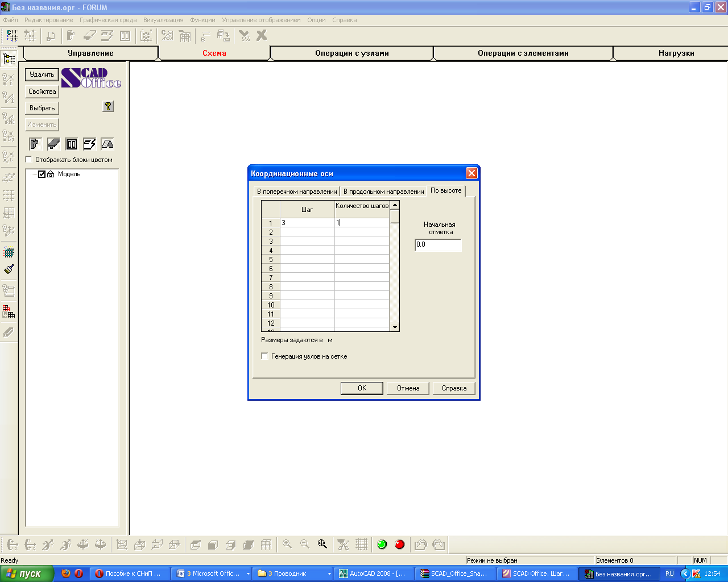
Task: Select the 'По высоте' tab
Action: coord(446,190)
